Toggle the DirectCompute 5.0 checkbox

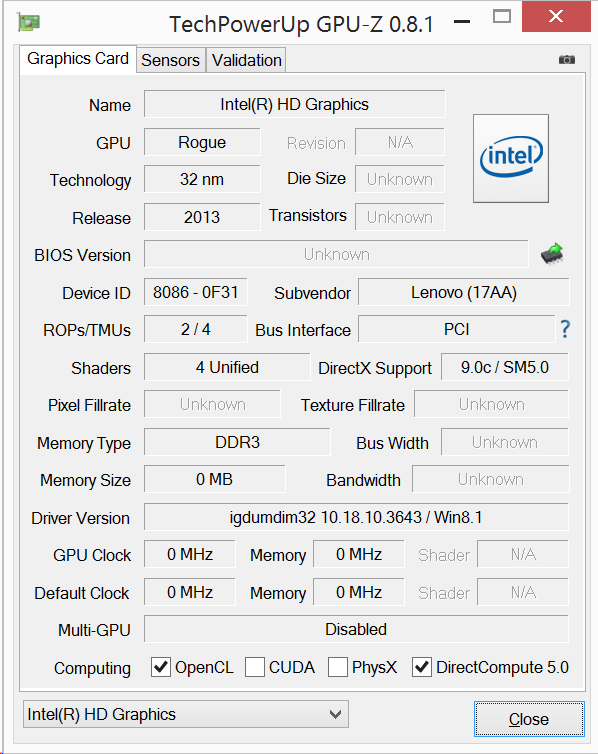click(422, 667)
